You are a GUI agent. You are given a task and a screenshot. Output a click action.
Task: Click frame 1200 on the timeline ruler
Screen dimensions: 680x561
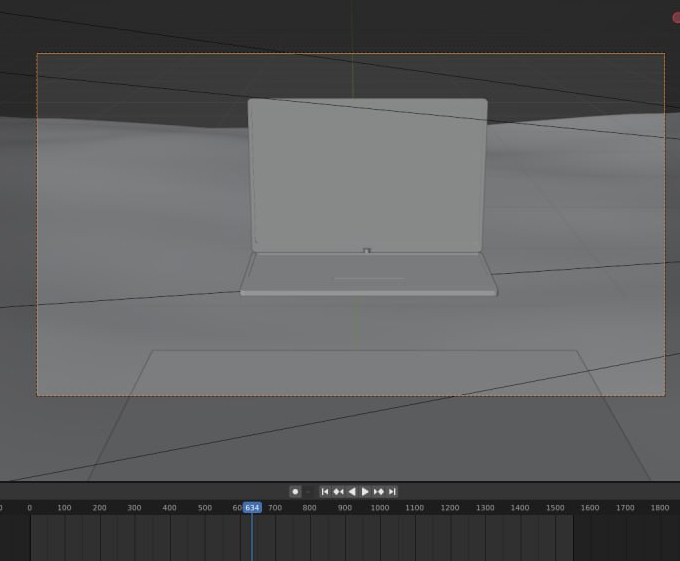450,508
